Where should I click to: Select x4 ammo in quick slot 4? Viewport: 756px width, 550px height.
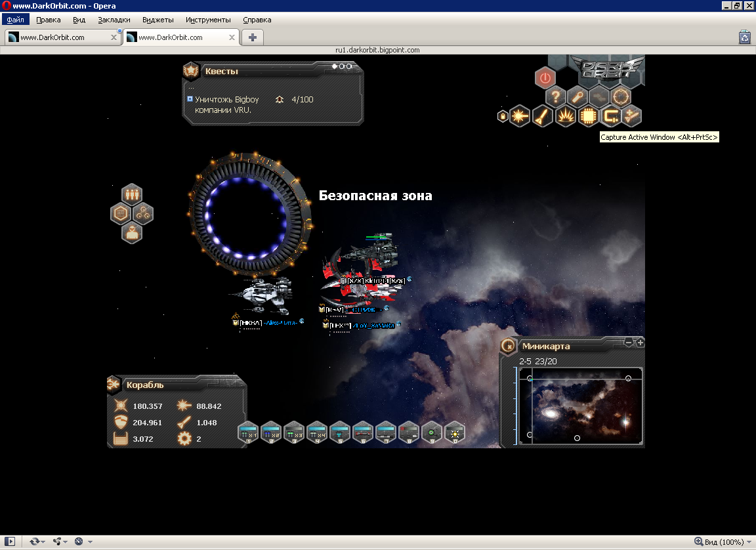317,433
